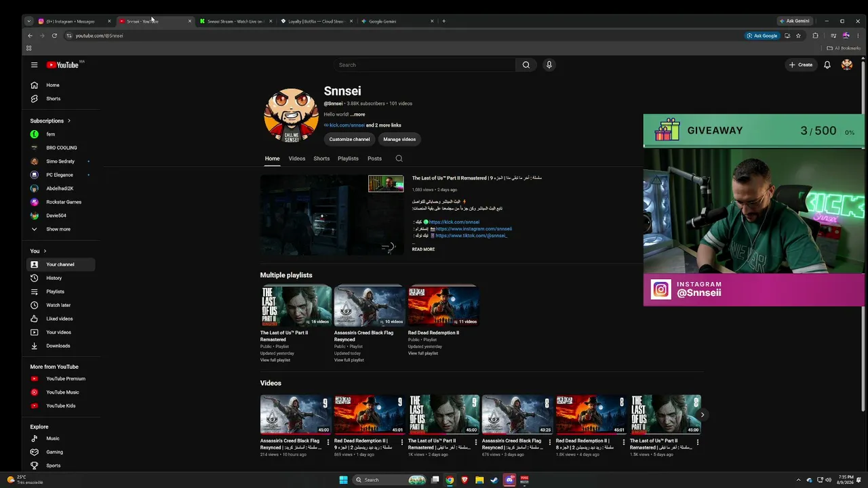Click Ask Gemini in the title bar

(794, 21)
